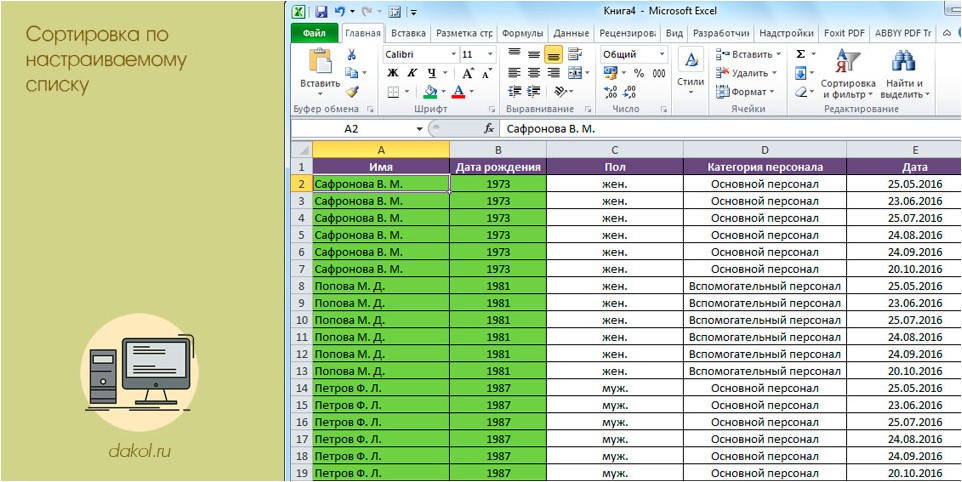Viewport: 962px width, 482px height.
Task: Minimize the ribbon with caret icon
Action: tap(947, 33)
